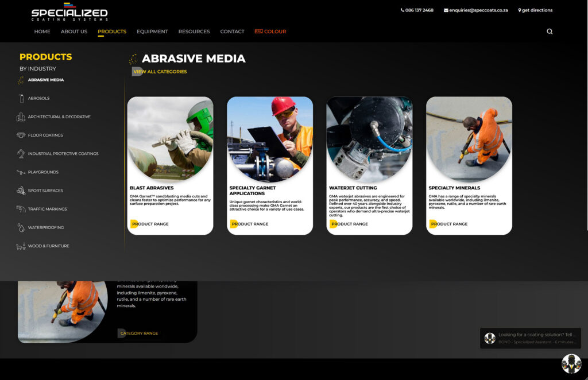Click the Specialty Minerals card title
588x380 pixels.
[x=454, y=188]
